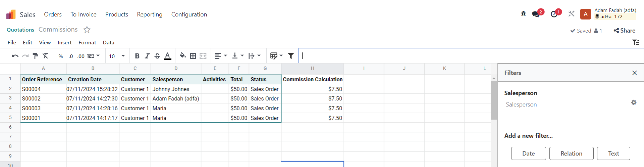Expand the horizontal align dropdown
Image resolution: width=644 pixels, height=167 pixels.
coord(221,56)
